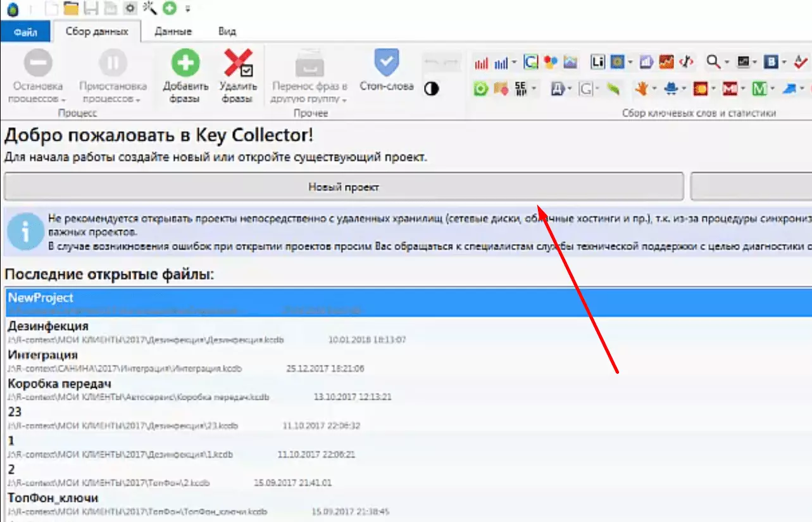Click the green letter M icon
The width and height of the screenshot is (812, 522).
(760, 89)
